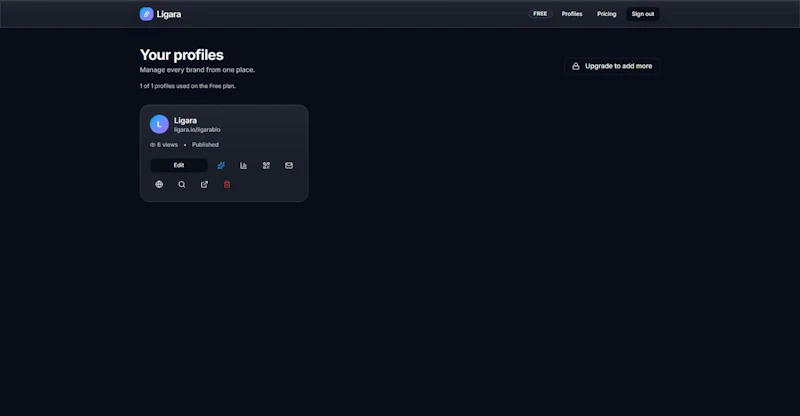
Task: Click the magnifying glass search icon
Action: click(x=182, y=184)
